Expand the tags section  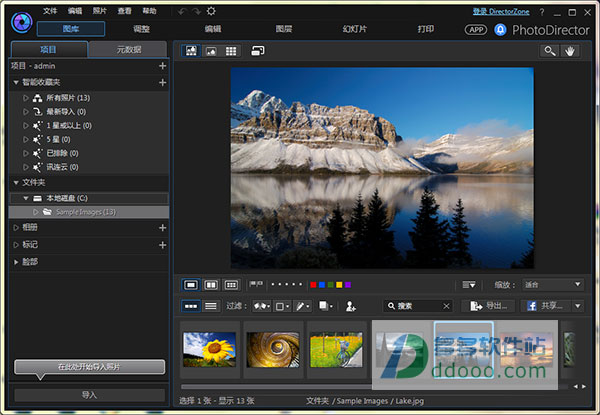(x=16, y=245)
